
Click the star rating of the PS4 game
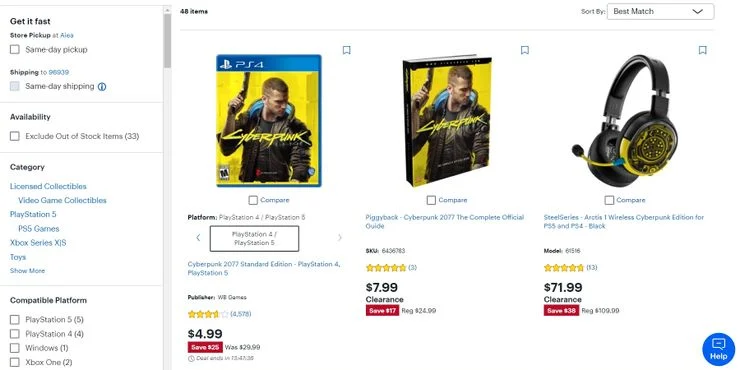tap(208, 314)
